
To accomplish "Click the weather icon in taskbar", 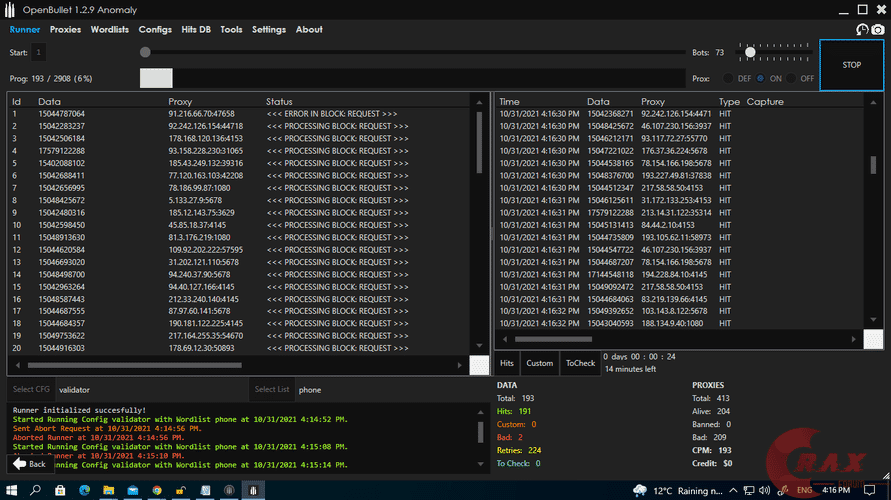I will coord(640,490).
